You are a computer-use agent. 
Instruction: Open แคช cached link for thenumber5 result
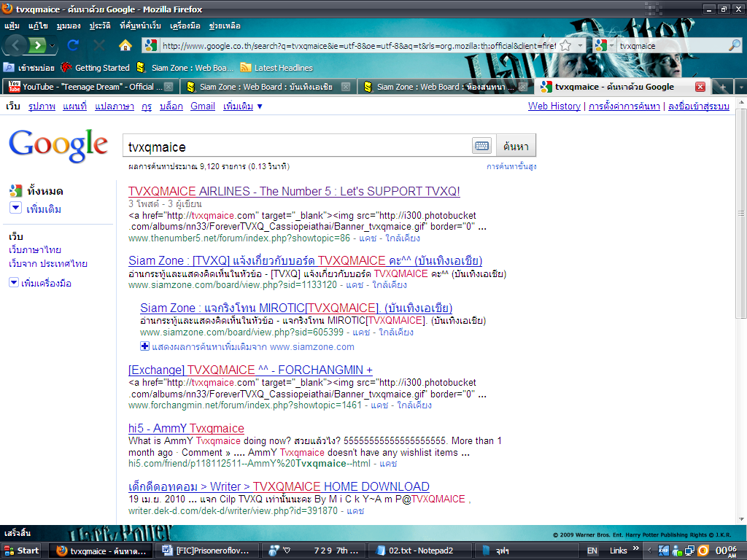[368, 238]
